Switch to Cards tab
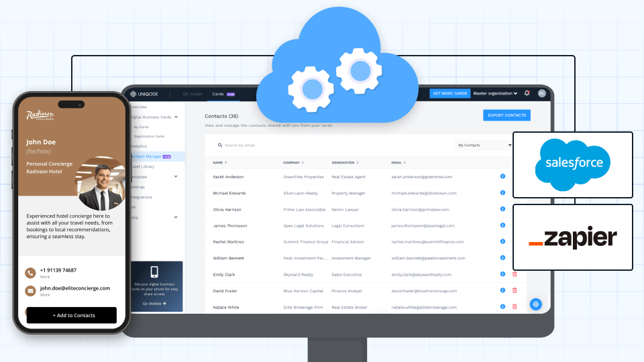The height and width of the screenshot is (362, 644). 223,94
